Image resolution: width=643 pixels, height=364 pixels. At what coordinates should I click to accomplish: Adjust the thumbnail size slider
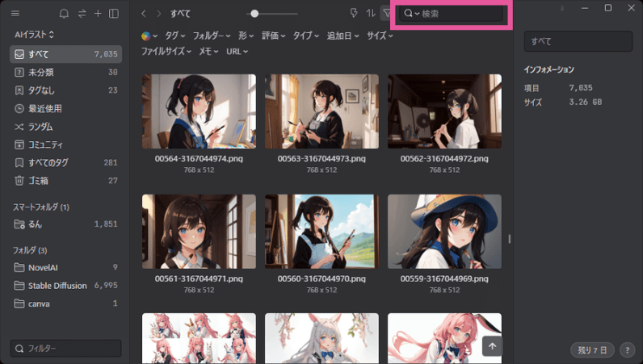click(x=254, y=14)
